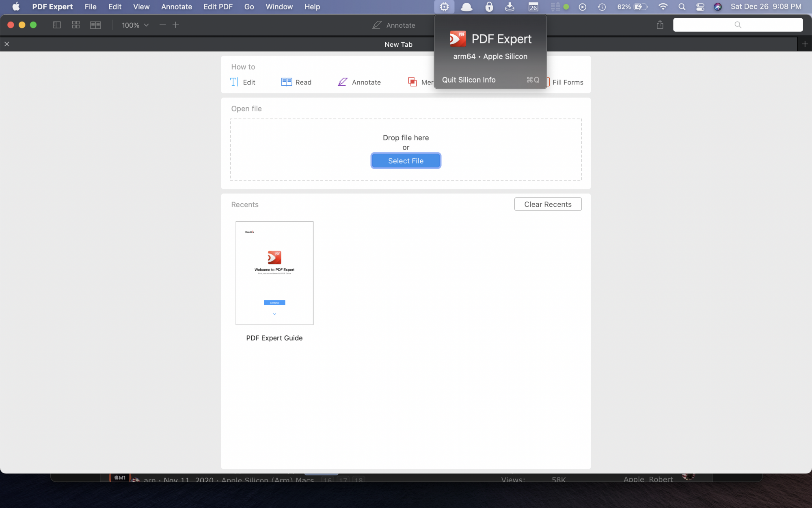Click the zoom out minus icon
This screenshot has height=508, width=812.
click(163, 25)
